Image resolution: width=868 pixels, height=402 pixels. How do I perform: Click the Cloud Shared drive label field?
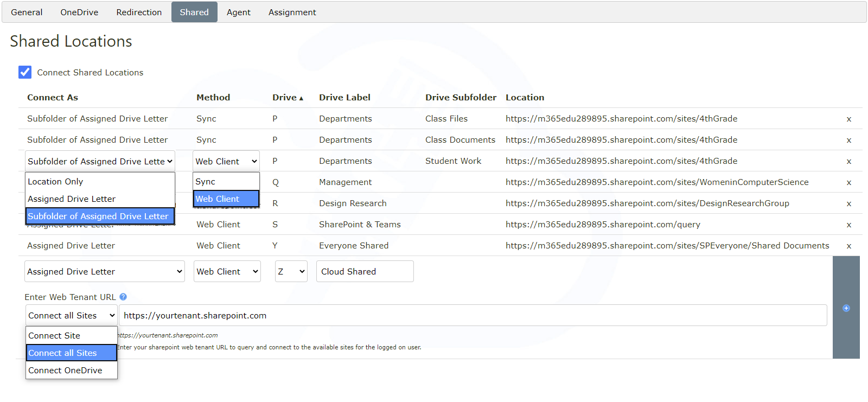click(365, 271)
